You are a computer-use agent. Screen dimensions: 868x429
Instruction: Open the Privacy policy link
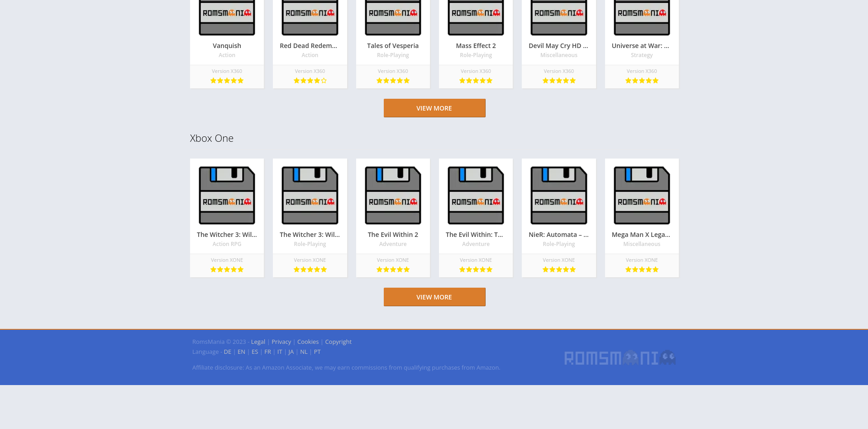(281, 342)
